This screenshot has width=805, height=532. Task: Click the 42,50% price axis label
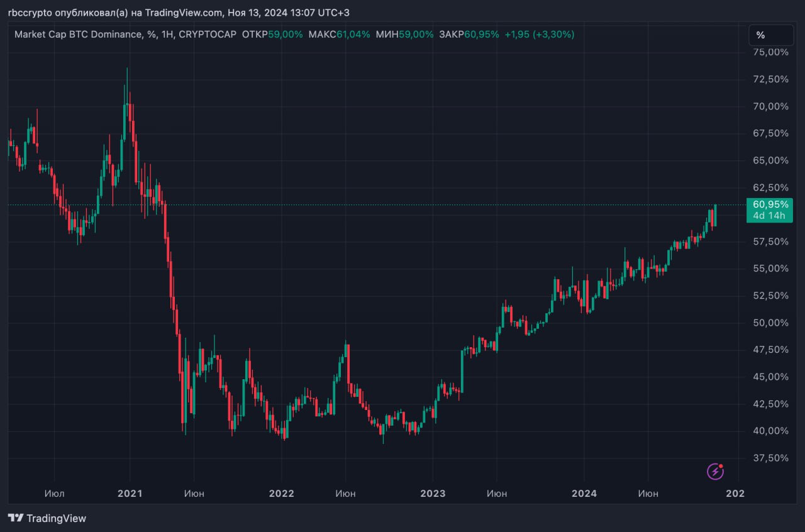(770, 404)
